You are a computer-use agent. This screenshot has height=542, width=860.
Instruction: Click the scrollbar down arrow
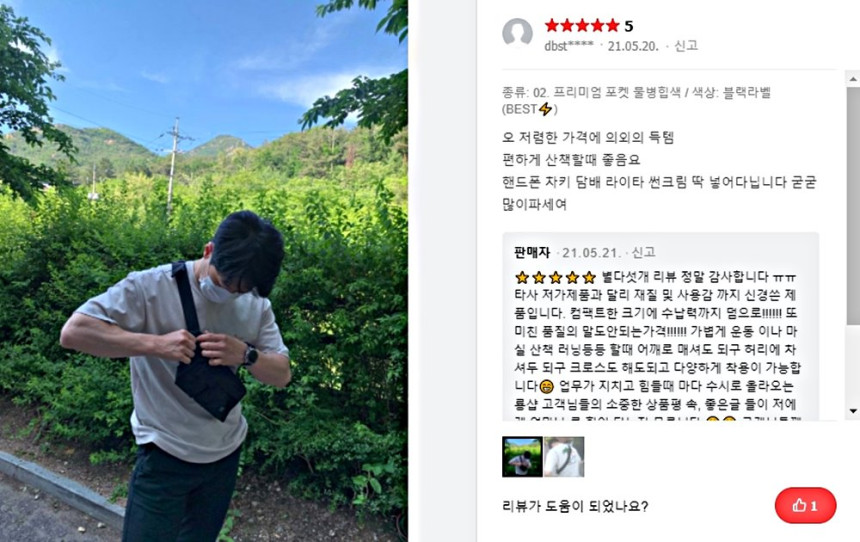(853, 411)
